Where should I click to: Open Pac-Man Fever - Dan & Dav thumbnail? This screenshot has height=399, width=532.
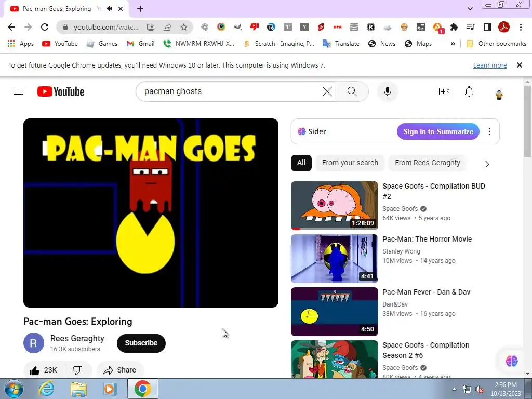tap(335, 312)
